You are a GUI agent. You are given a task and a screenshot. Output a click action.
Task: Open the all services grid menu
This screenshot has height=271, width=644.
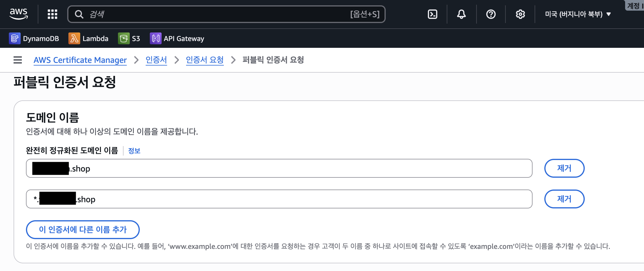click(x=52, y=14)
